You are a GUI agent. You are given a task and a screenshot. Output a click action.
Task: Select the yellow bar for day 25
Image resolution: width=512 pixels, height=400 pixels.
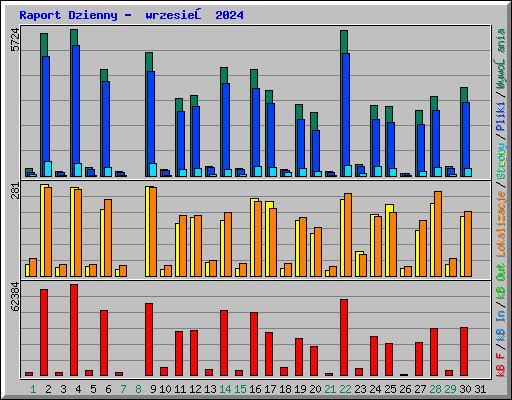[388, 240]
